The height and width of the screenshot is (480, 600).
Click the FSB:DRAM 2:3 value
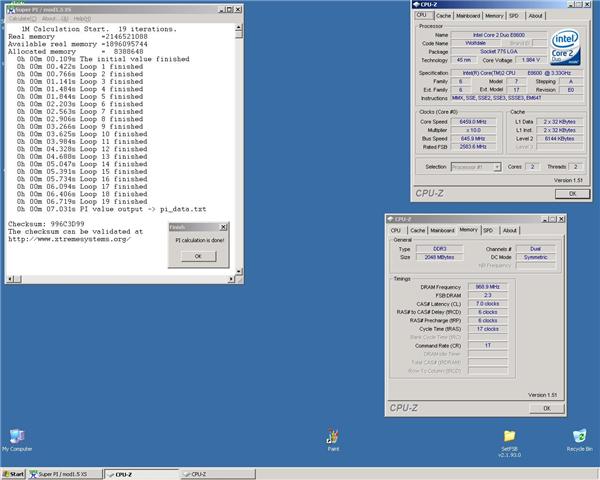coord(488,296)
